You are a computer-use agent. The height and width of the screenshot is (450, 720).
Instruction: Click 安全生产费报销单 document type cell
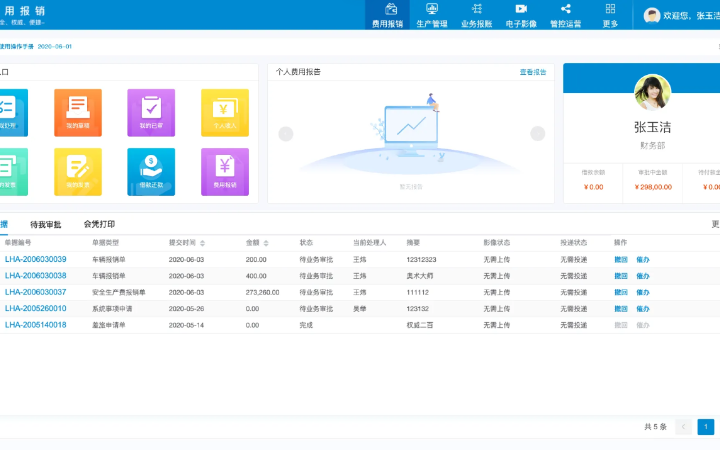point(118,292)
